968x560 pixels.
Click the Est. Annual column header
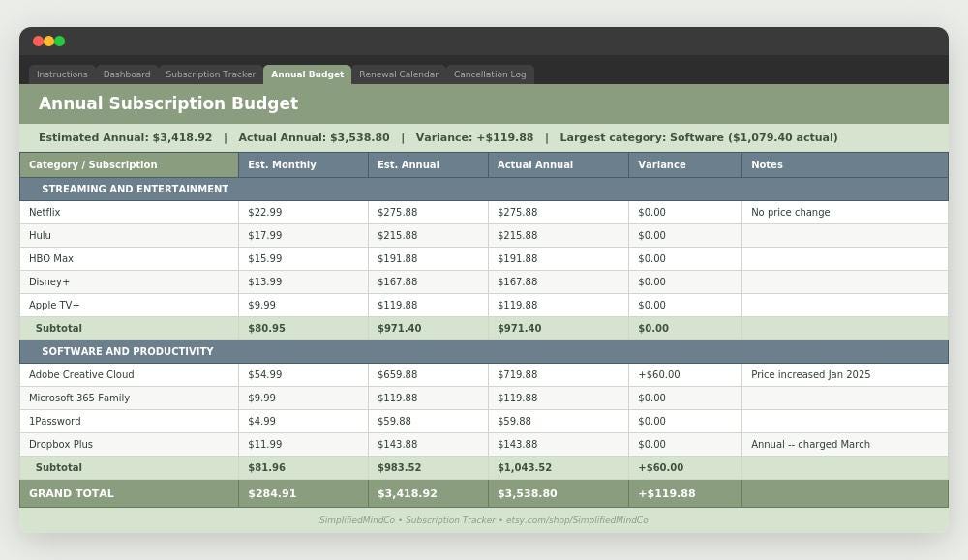428,164
